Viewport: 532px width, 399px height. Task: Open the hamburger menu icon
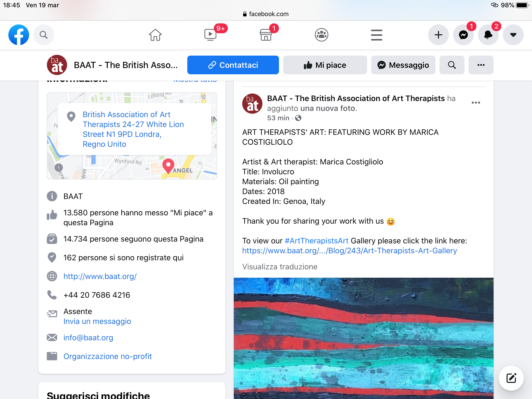(x=377, y=35)
